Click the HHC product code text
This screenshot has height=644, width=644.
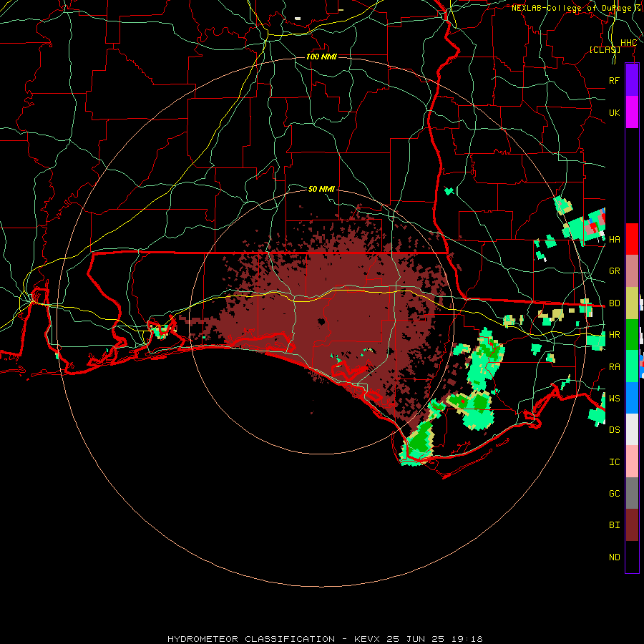(628, 43)
